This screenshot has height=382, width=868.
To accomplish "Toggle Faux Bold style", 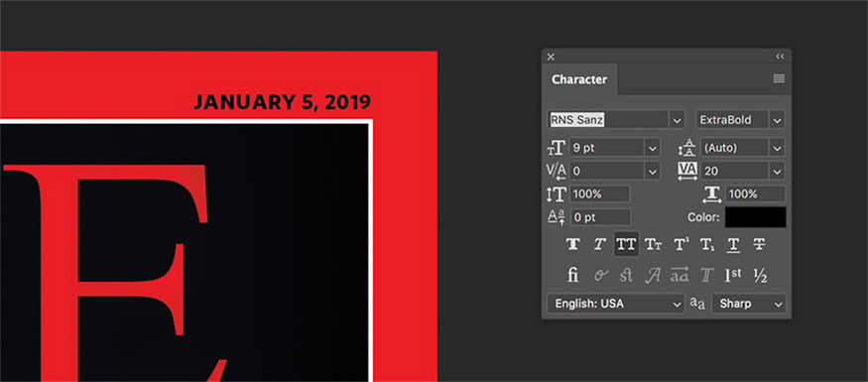I will point(573,244).
